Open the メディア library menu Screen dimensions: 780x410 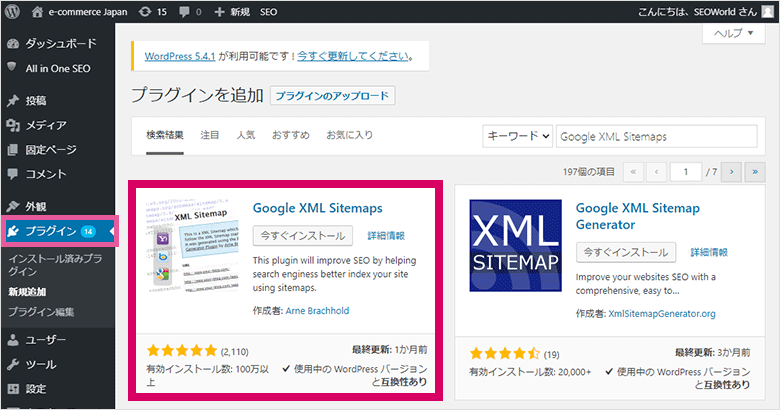click(58, 125)
